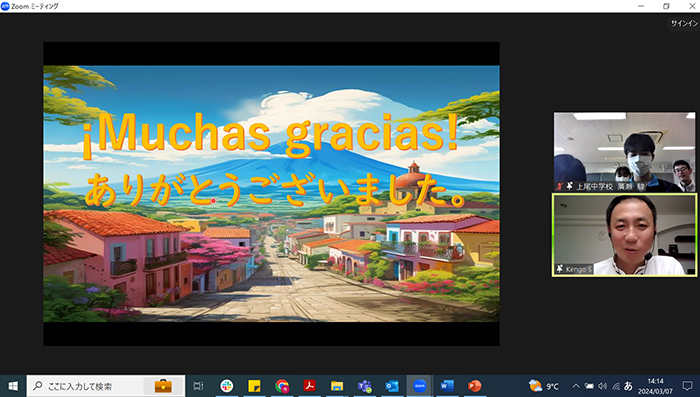Open Sticky Notes from the taskbar

point(254,386)
